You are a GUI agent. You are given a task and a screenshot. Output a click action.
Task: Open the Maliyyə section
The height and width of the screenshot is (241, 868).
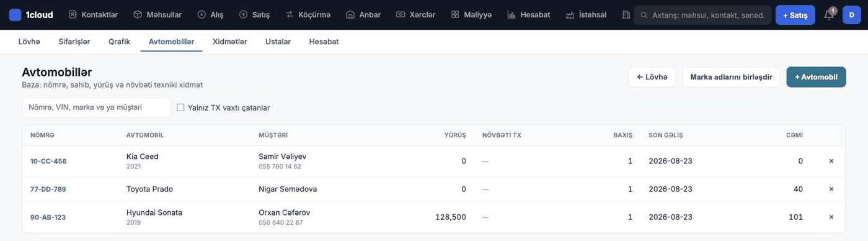pos(471,15)
